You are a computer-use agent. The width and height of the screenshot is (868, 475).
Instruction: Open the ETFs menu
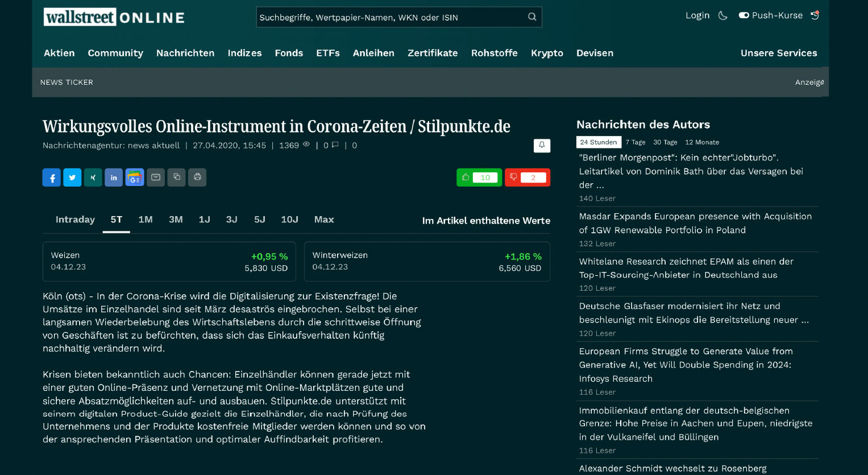click(x=328, y=53)
